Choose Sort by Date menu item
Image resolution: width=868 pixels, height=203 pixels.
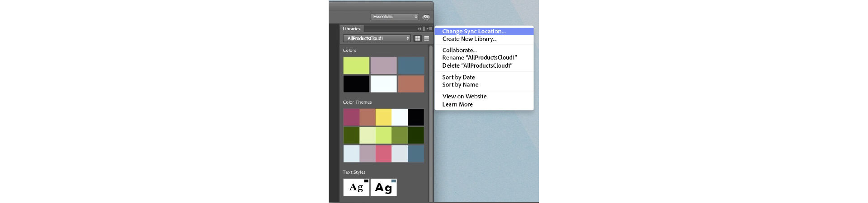(484, 77)
